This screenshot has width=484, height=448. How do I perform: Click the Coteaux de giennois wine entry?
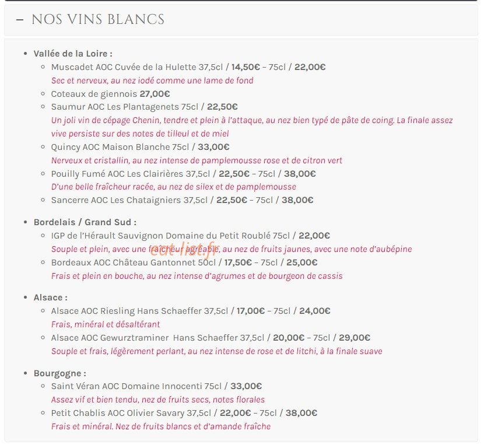pos(111,94)
